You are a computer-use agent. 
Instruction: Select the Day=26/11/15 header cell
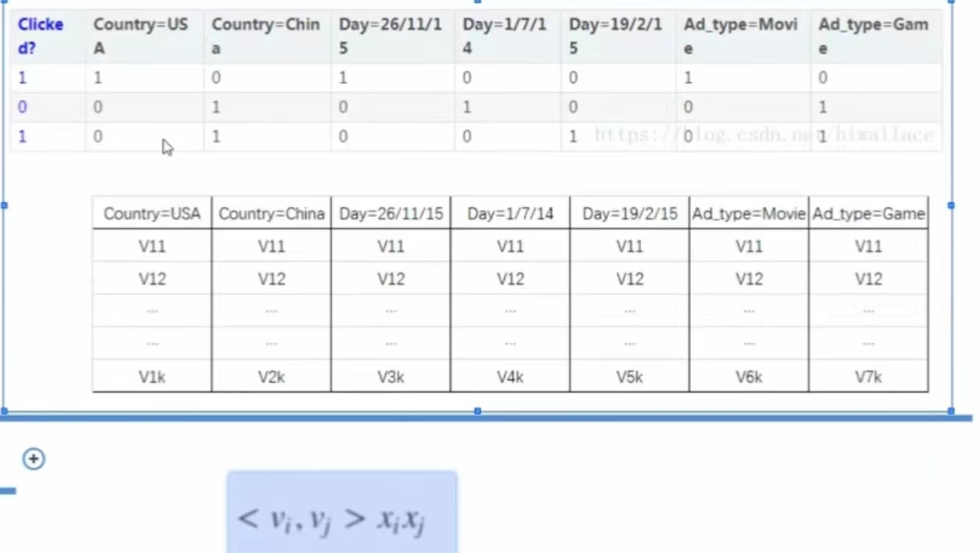coord(389,36)
